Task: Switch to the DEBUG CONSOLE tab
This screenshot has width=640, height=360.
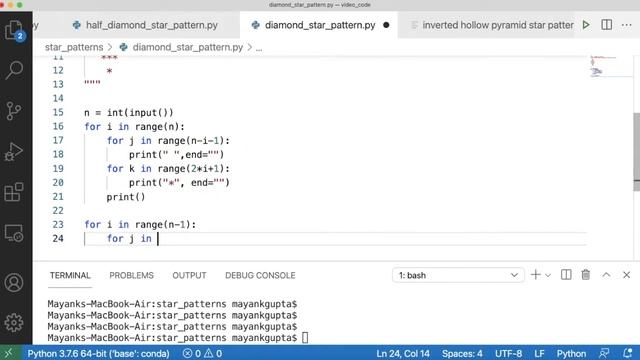Action: [260, 276]
